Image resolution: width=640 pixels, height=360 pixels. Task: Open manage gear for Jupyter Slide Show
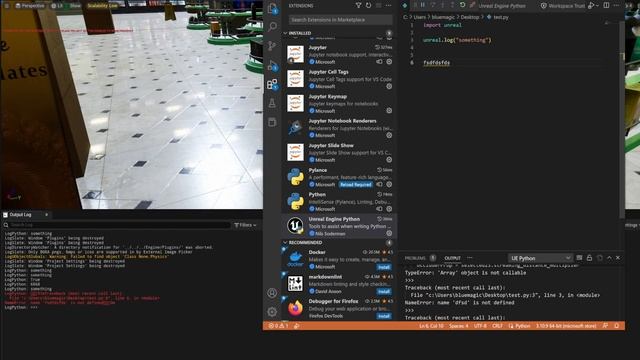point(389,160)
